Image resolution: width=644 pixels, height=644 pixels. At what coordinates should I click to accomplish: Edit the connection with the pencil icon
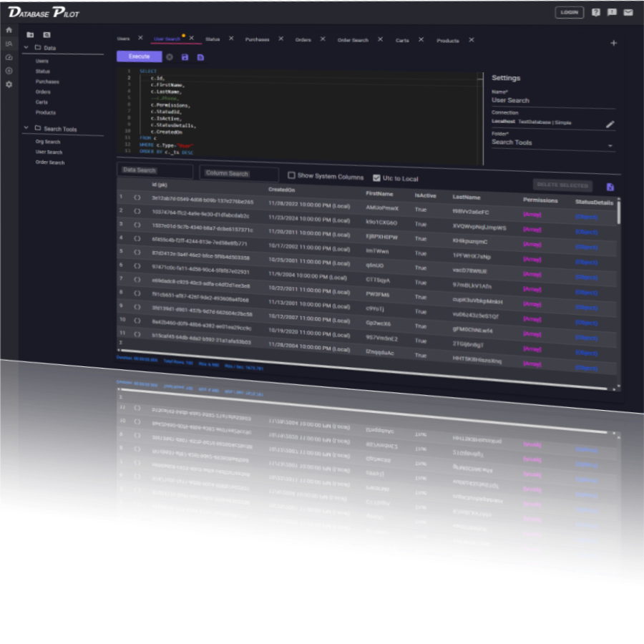point(610,124)
